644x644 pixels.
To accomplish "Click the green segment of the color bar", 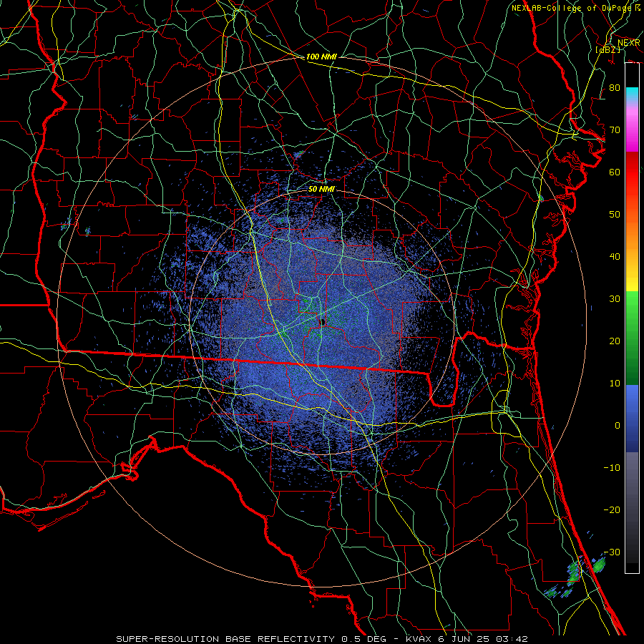I will click(x=632, y=338).
